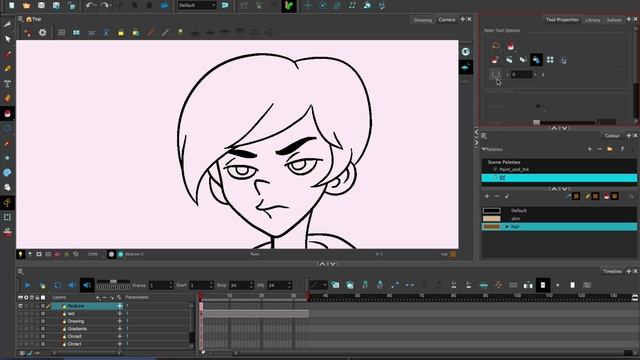
Task: Toggle the sound scrubbing speaker icon
Action: coord(87,285)
